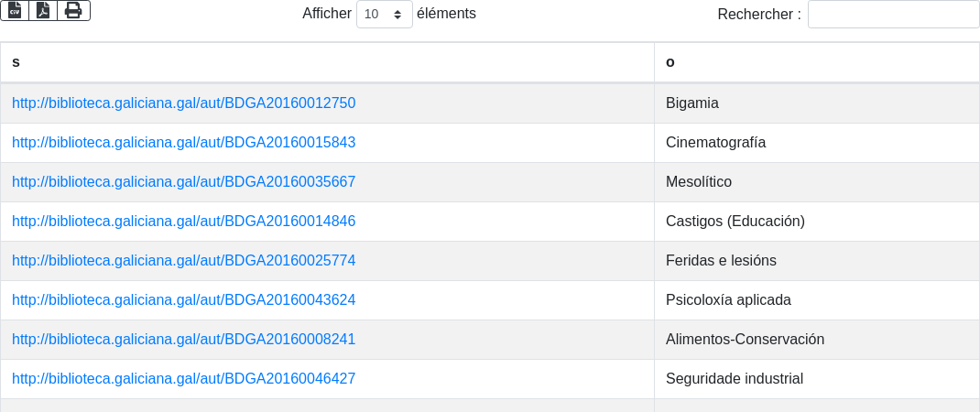Sort table by column o header
Image resolution: width=980 pixels, height=412 pixels.
point(816,62)
